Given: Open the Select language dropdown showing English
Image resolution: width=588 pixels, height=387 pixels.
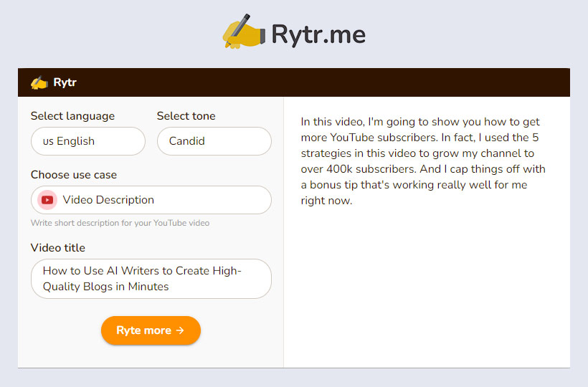Looking at the screenshot, I should click(88, 141).
